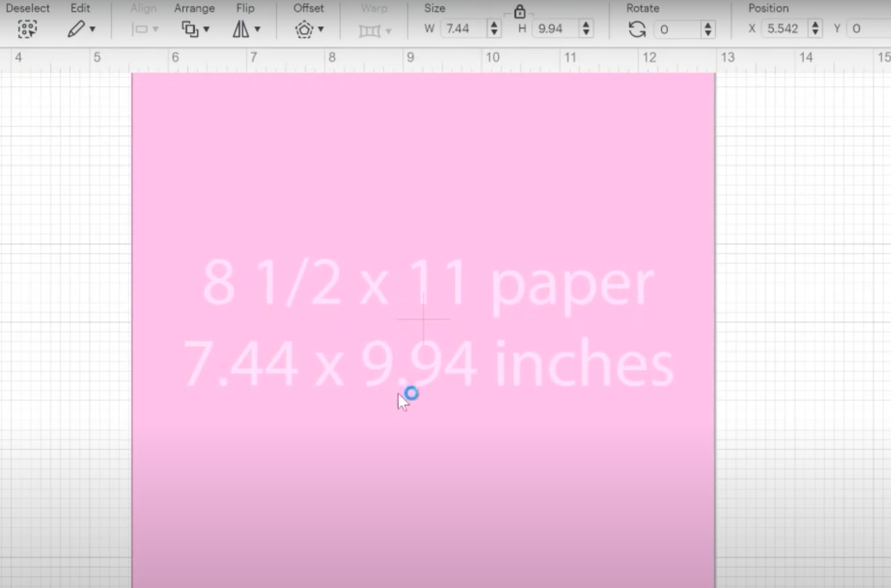
Task: Decrease height using the H stepper
Action: pos(586,32)
